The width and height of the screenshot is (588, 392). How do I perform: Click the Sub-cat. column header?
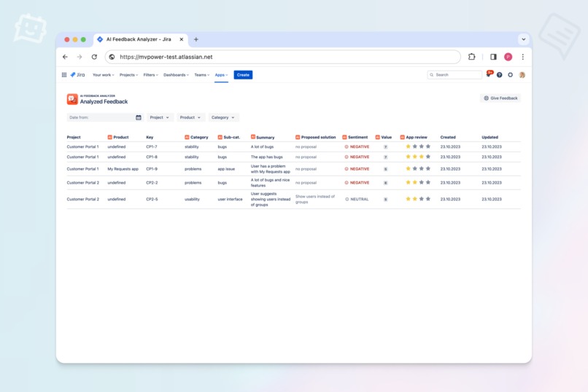point(229,138)
